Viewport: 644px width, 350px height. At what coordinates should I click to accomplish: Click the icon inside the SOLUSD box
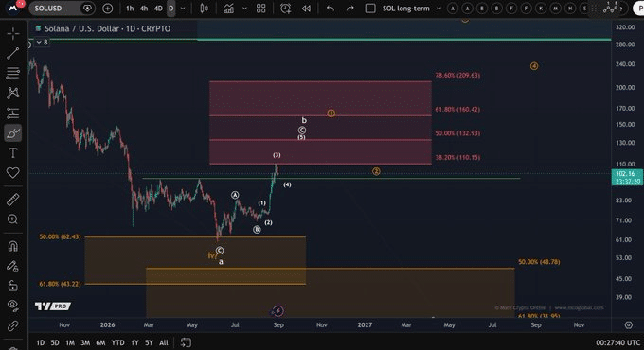(x=87, y=9)
